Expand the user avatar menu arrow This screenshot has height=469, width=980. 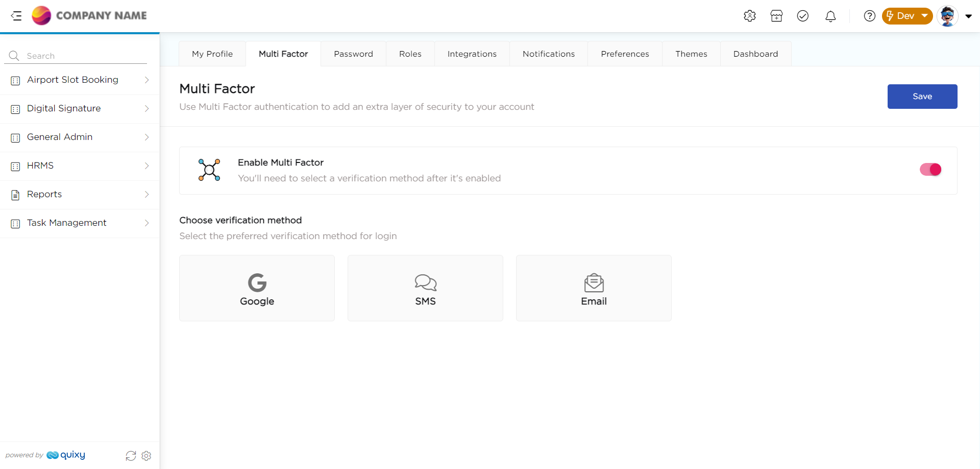(x=968, y=16)
